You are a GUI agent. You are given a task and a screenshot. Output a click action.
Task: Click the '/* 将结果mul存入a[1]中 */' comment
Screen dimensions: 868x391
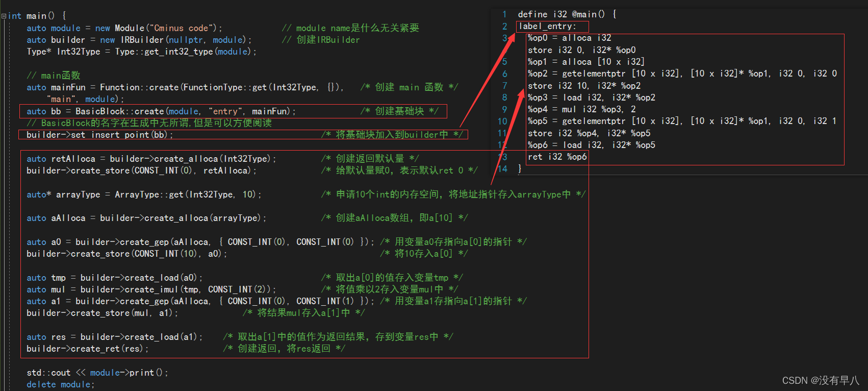coord(304,313)
